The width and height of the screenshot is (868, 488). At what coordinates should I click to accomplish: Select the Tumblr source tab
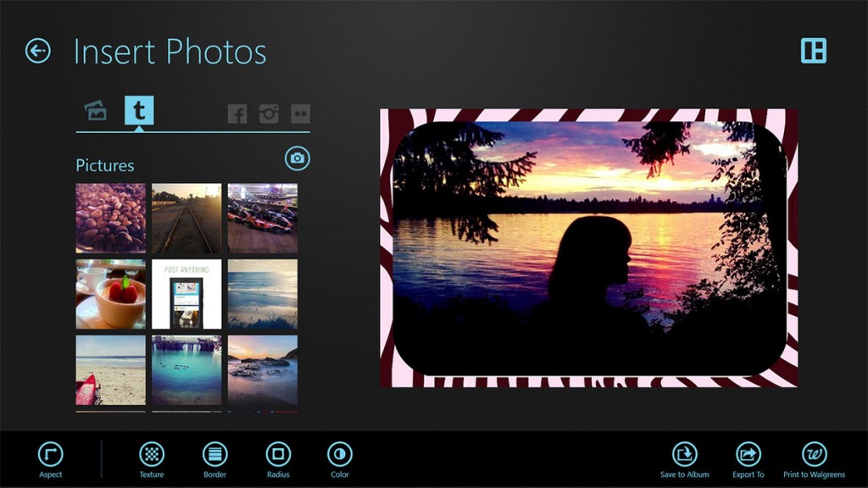[x=139, y=110]
